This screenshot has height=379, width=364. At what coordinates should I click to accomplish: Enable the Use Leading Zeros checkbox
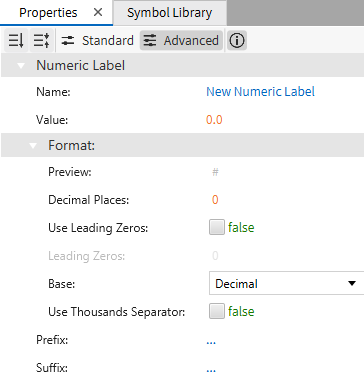point(217,228)
